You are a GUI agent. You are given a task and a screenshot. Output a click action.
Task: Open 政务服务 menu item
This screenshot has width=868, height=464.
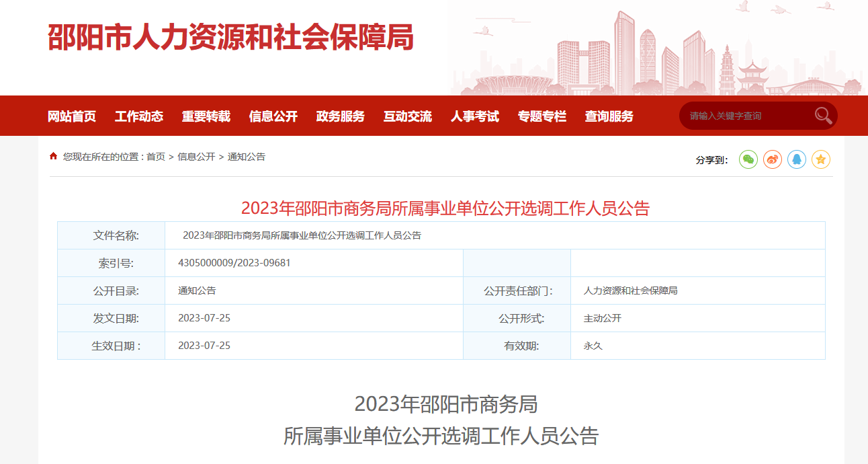[x=341, y=116]
